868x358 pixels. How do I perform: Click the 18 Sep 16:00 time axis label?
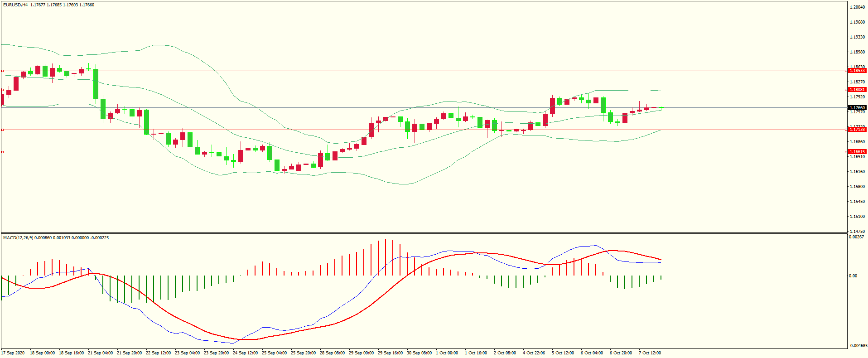[72, 353]
